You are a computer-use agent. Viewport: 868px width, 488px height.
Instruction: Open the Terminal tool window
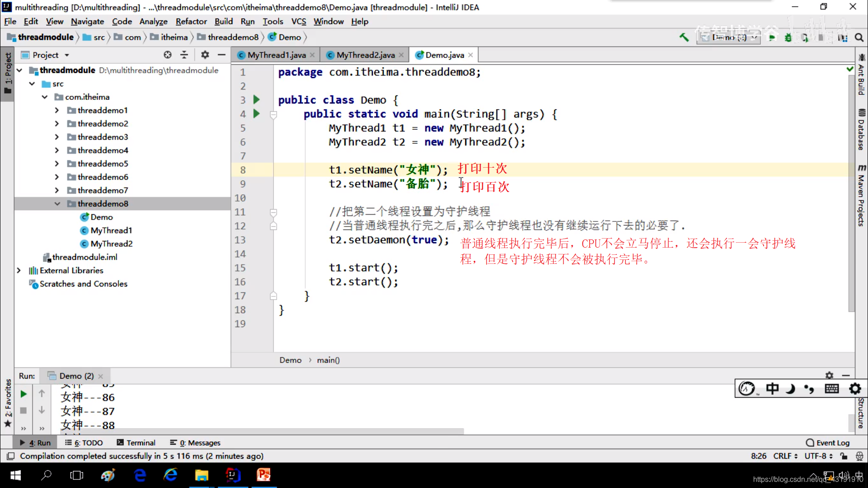(x=136, y=443)
